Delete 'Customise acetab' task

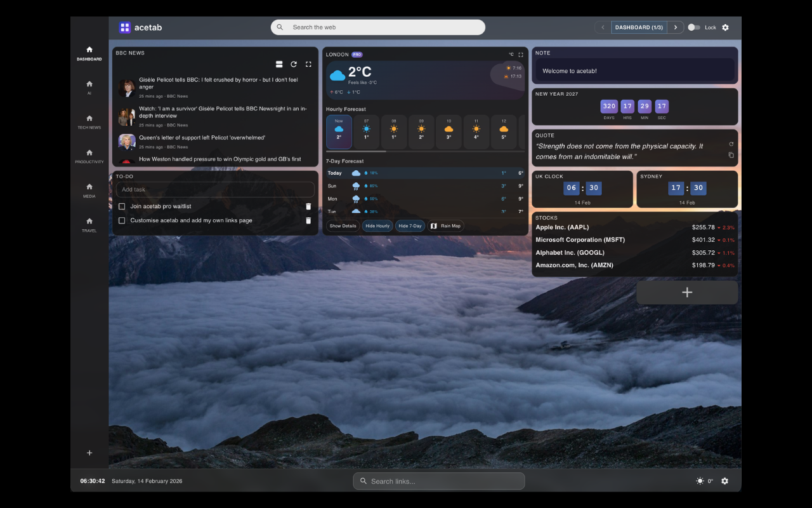tap(308, 220)
